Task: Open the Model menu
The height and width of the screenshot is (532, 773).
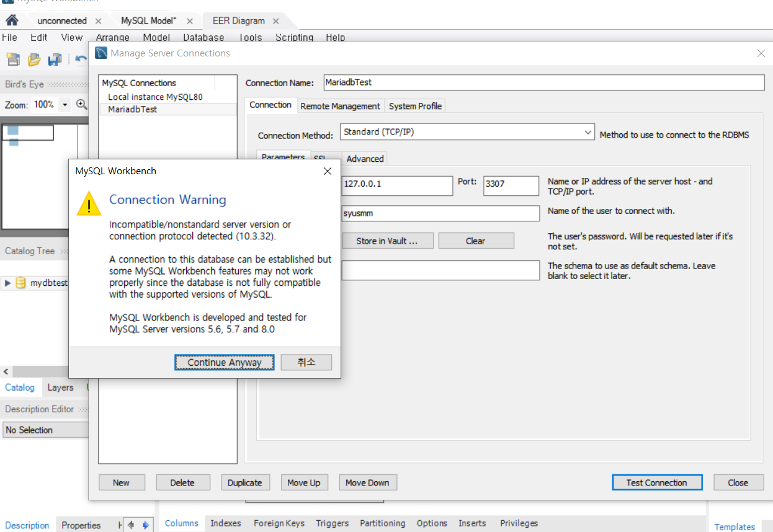Action: pos(156,37)
